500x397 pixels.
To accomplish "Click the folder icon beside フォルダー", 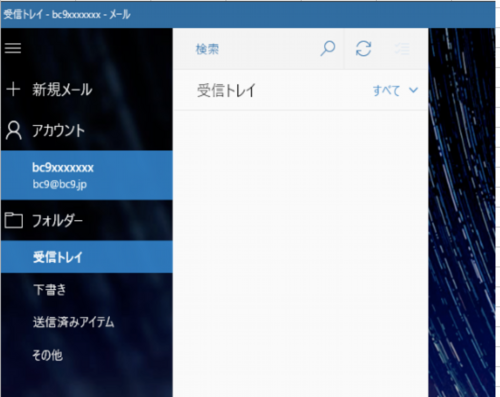I will click(x=14, y=220).
